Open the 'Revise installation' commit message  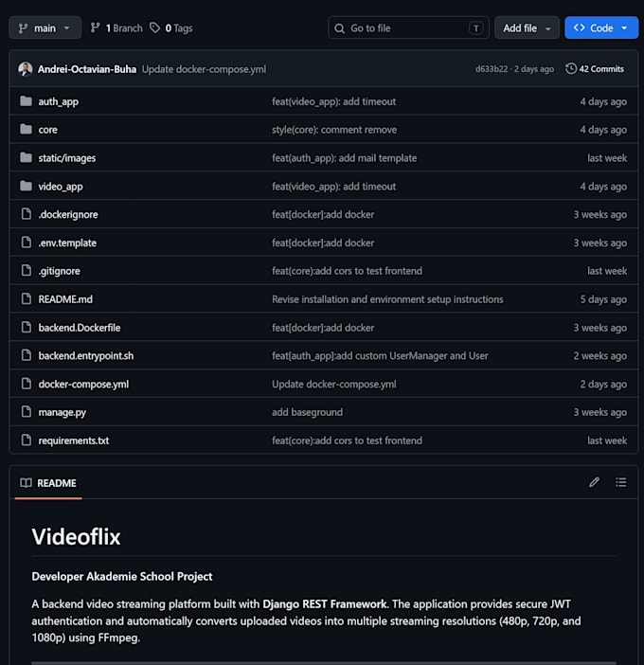point(387,299)
